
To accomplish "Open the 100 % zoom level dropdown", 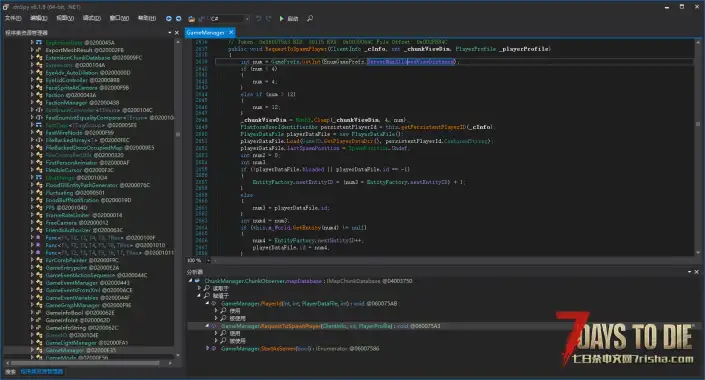I will pos(208,260).
